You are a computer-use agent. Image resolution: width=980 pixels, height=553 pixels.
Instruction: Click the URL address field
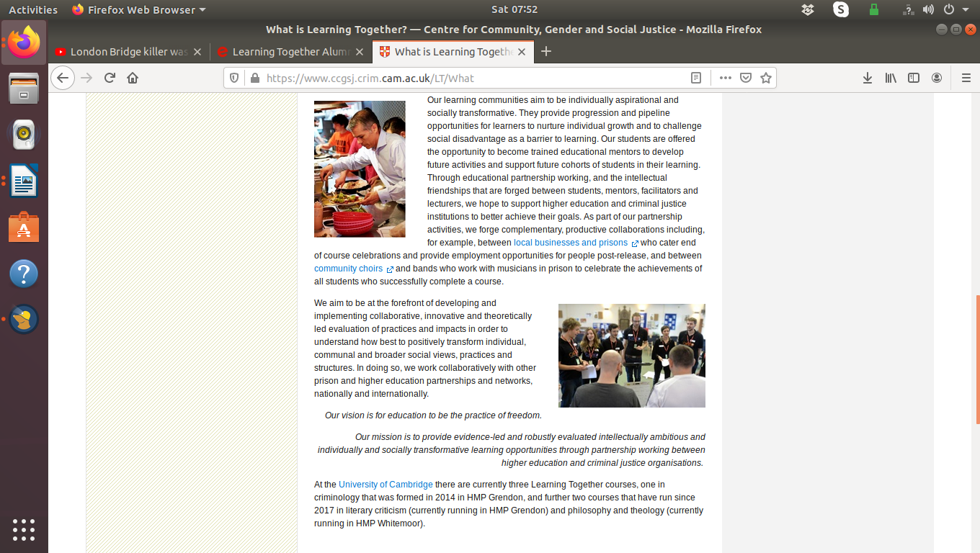(468, 78)
